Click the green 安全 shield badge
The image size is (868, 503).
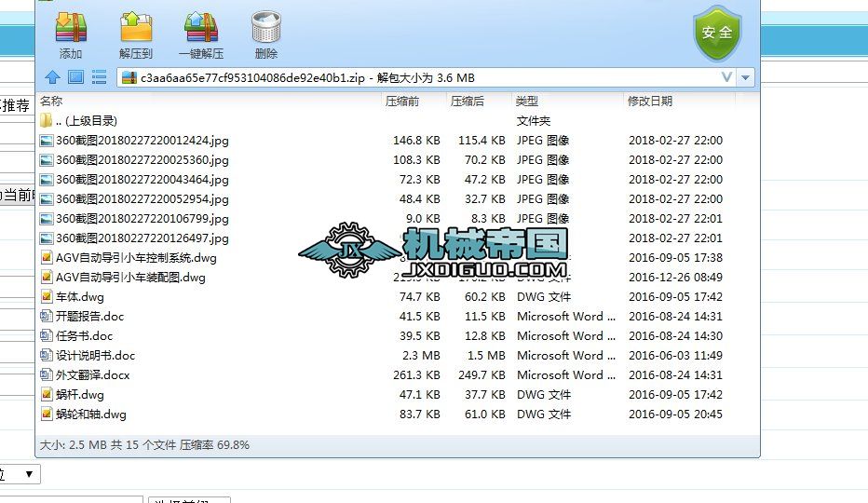tap(717, 34)
